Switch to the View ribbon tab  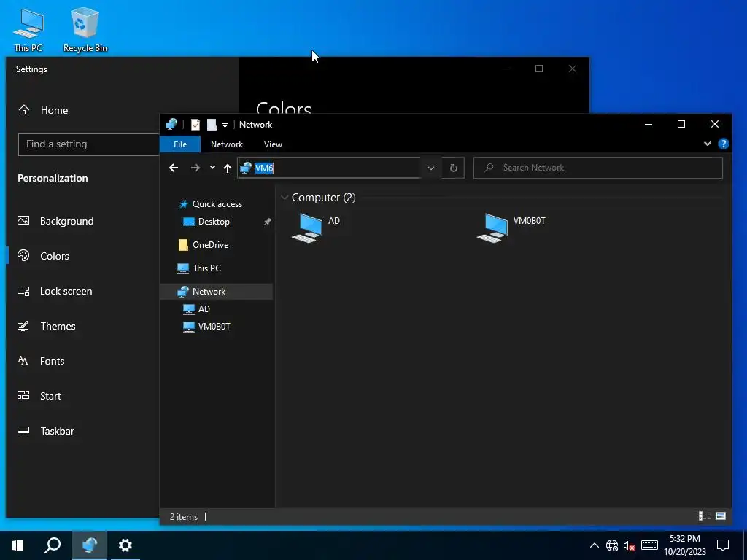click(x=273, y=144)
